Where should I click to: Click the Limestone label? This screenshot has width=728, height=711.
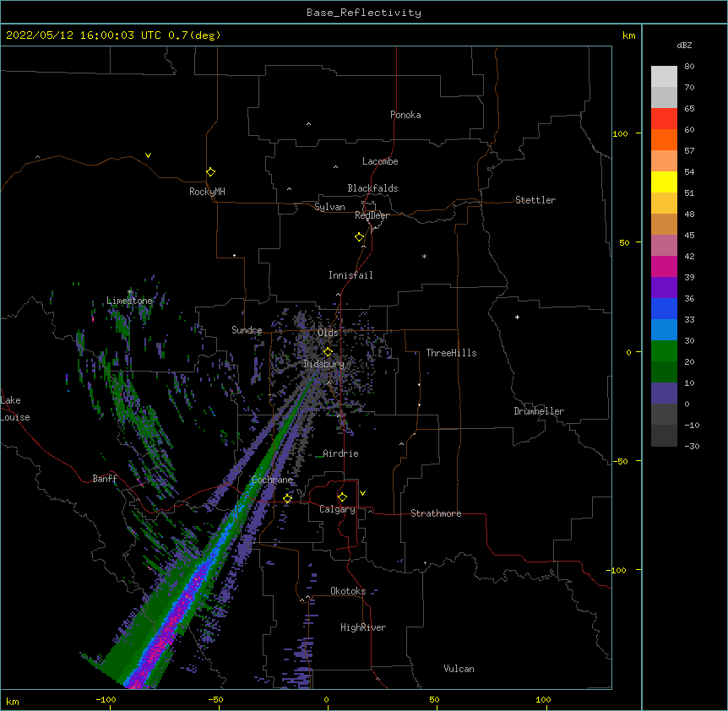coord(129,301)
